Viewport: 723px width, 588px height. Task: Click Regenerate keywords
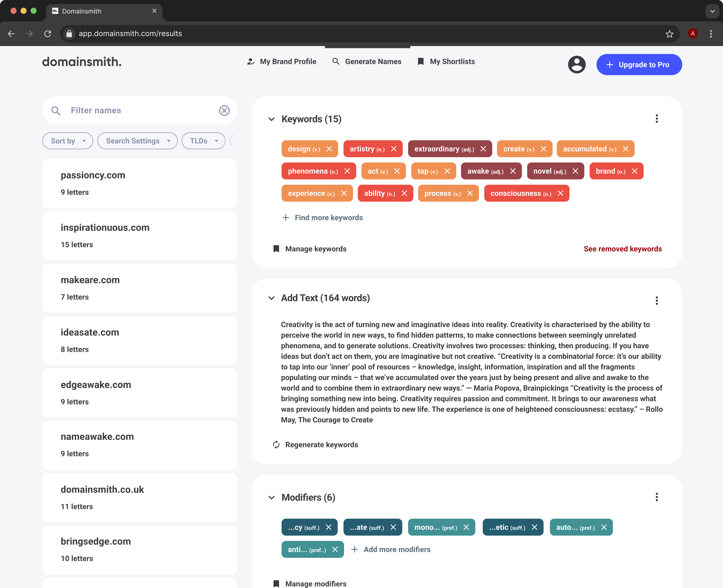[x=315, y=445]
